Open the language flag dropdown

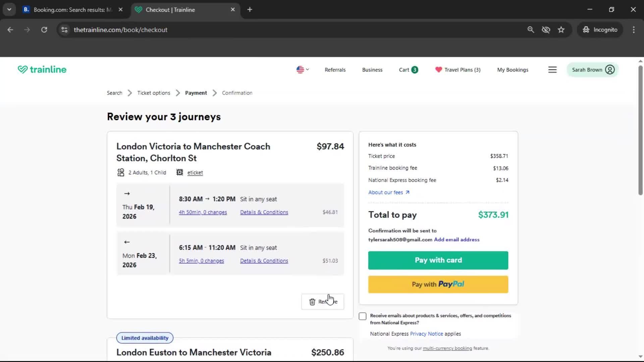302,69
